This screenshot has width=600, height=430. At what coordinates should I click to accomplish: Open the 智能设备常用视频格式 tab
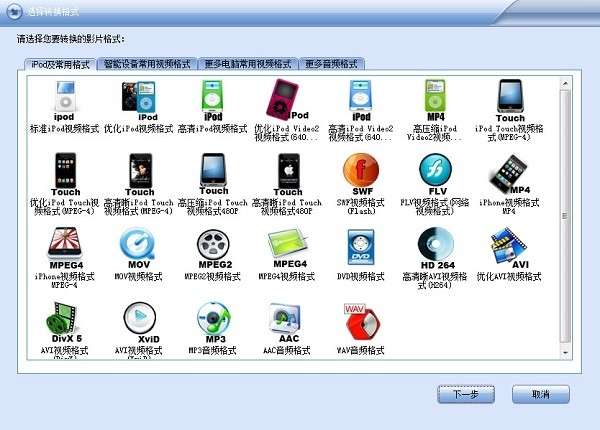[x=147, y=64]
